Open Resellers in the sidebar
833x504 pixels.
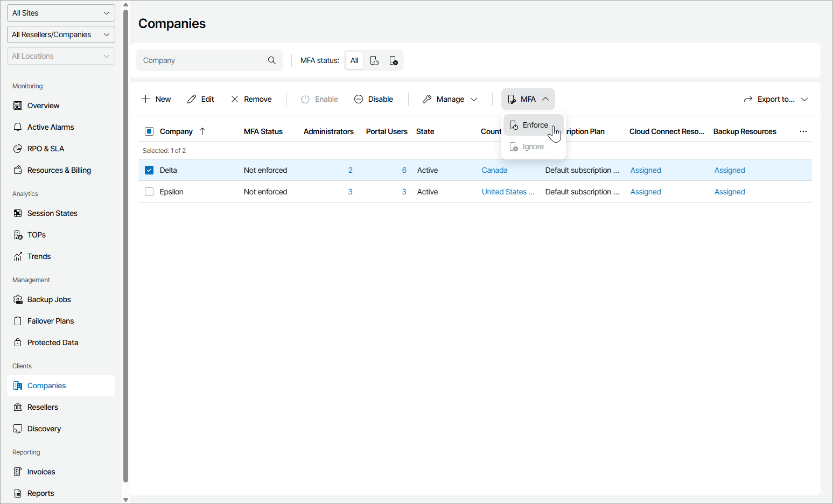coord(43,407)
